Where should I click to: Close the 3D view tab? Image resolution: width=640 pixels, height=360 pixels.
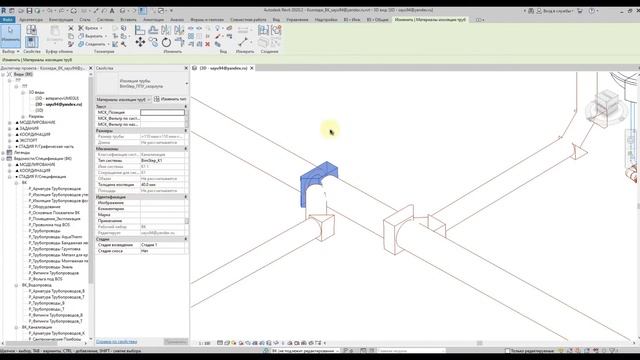click(252, 68)
